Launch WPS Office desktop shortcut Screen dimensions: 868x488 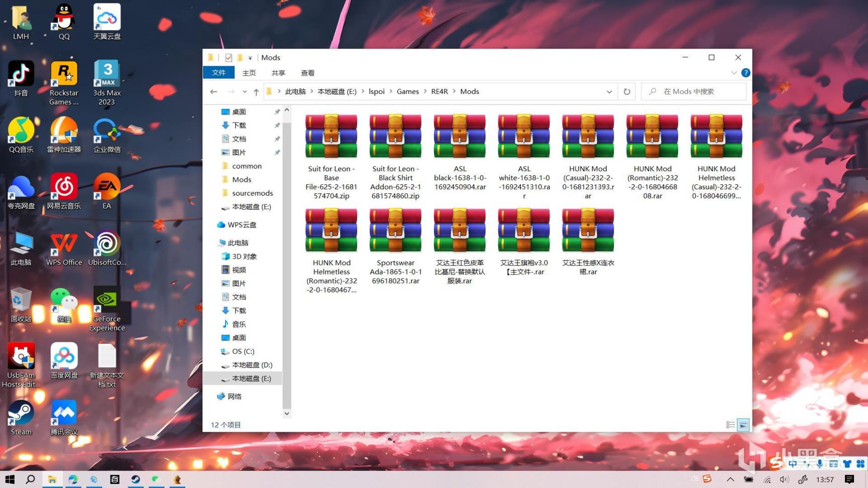click(x=64, y=248)
